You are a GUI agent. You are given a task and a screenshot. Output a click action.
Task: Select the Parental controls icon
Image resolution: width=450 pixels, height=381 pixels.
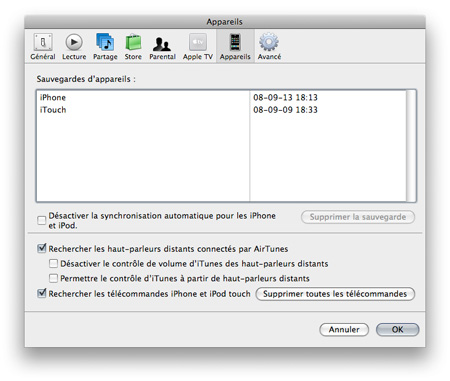point(162,47)
